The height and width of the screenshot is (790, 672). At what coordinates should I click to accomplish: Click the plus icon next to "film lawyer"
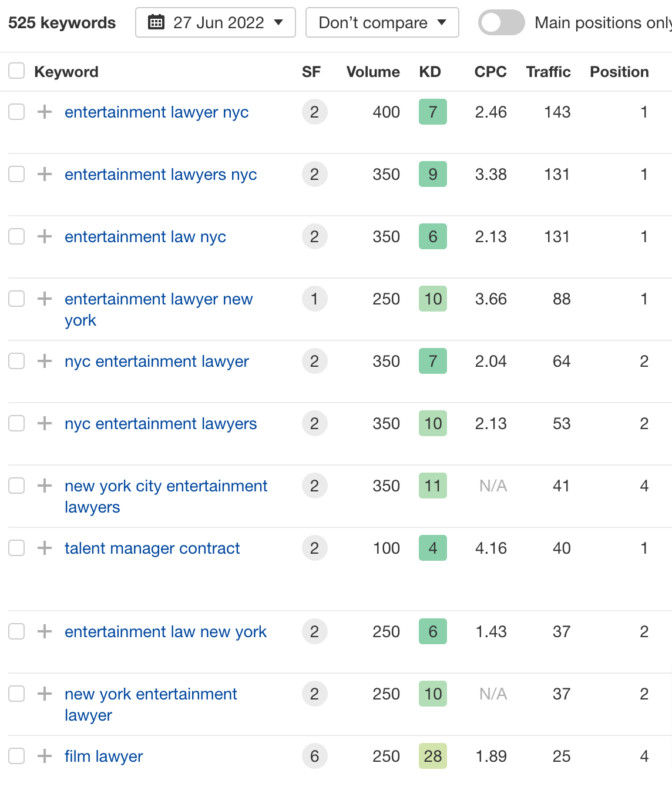44,756
